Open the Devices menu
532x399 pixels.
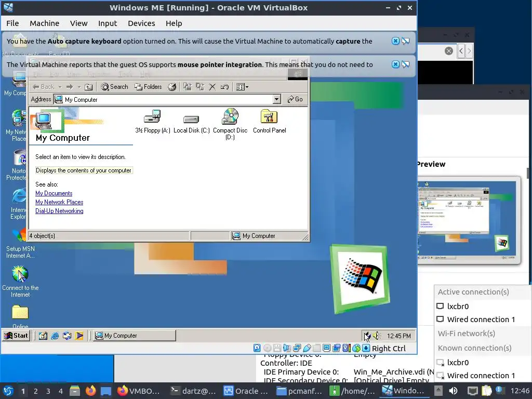141,23
